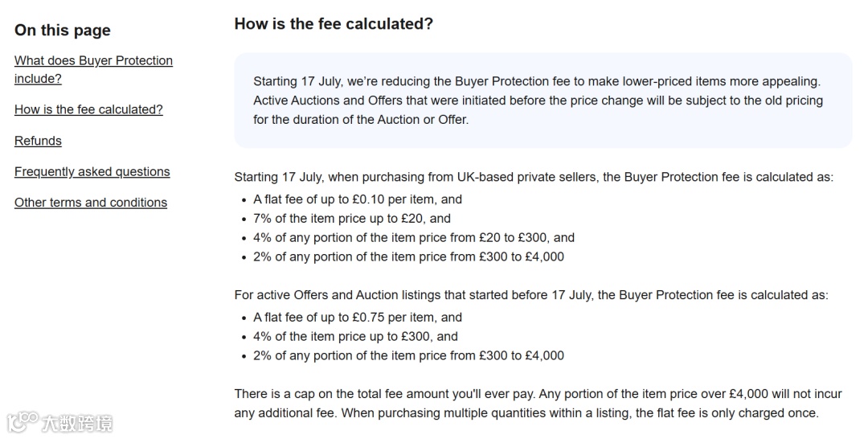Screen dimensions: 868x439
Task: Click the UK-based private sellers intro sentence
Action: pyautogui.click(x=534, y=177)
